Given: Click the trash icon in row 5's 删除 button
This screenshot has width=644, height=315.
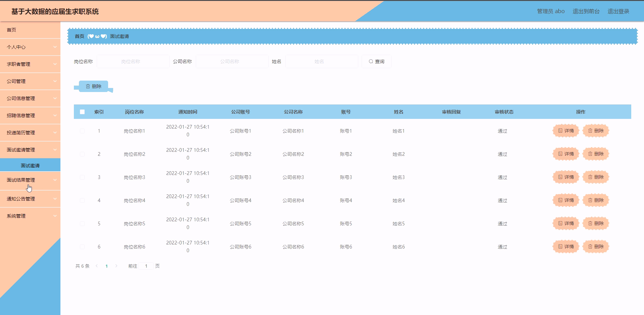Looking at the screenshot, I should pos(590,223).
